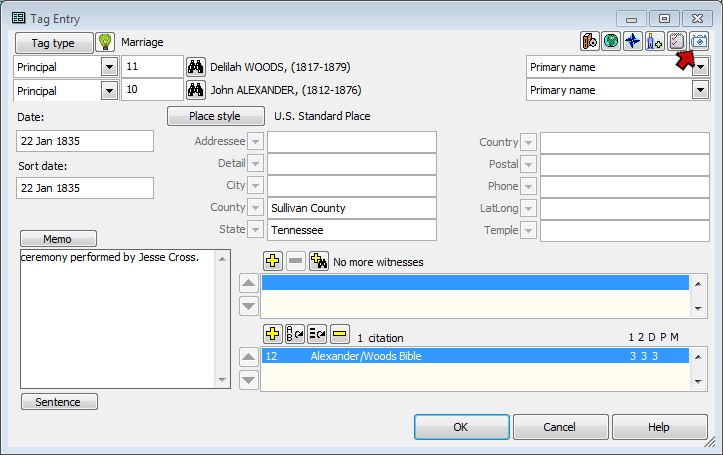The image size is (723, 455).
Task: Expand Principal role dropdown for Delilah WOODS
Action: pyautogui.click(x=109, y=67)
